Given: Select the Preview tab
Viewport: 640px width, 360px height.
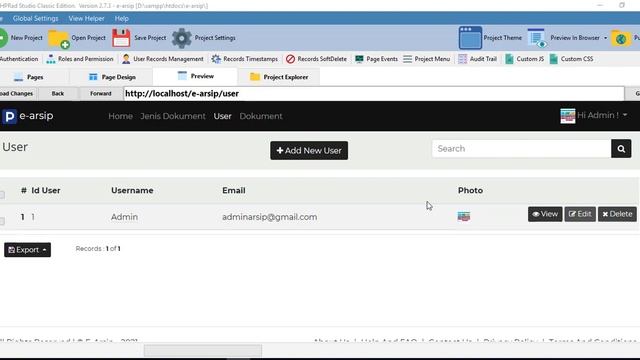Looking at the screenshot, I should click(x=196, y=76).
